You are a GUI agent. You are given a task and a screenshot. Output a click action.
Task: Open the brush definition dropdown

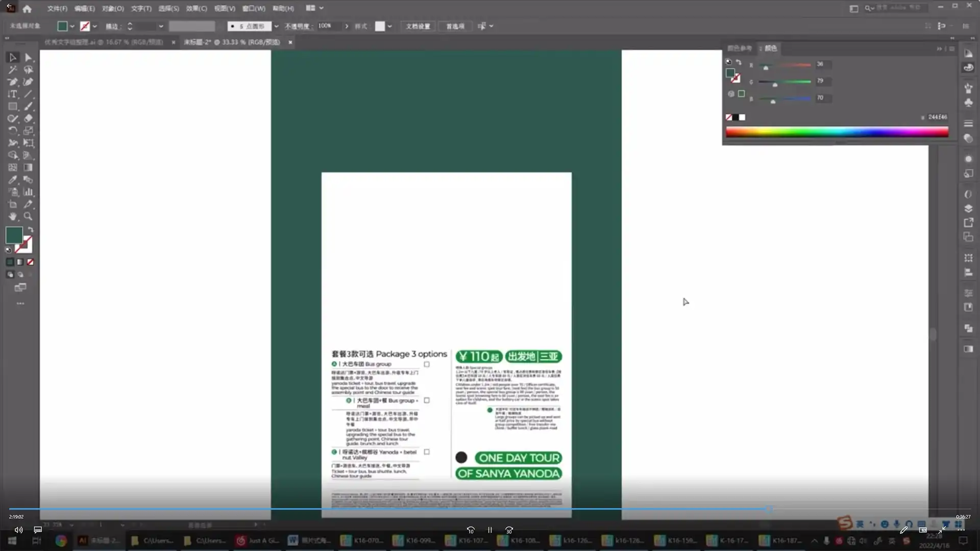276,27
